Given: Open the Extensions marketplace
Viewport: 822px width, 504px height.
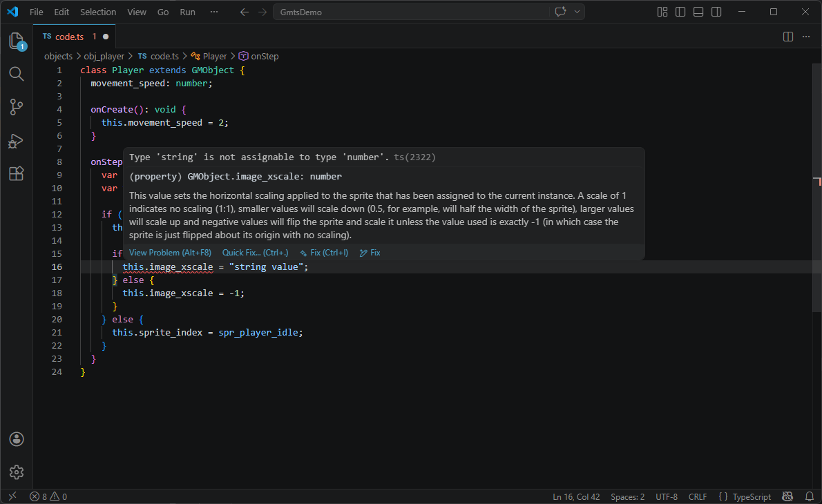Looking at the screenshot, I should (x=17, y=173).
